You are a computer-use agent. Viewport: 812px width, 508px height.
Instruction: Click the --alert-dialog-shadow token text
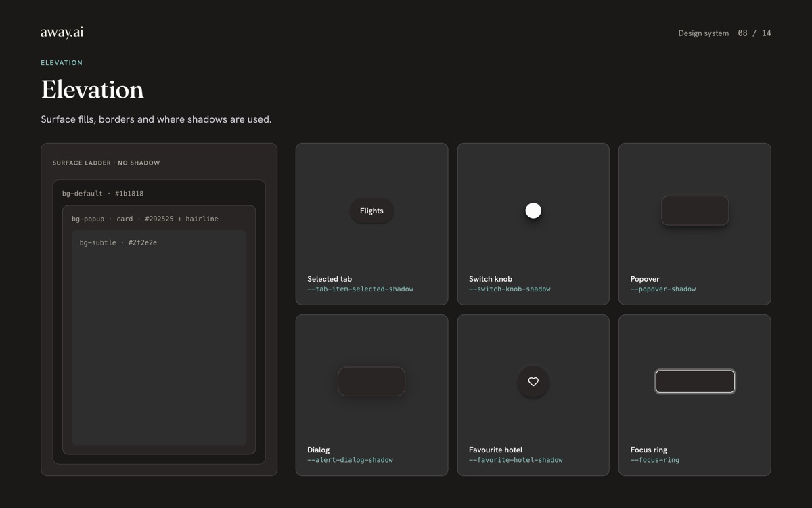(350, 460)
